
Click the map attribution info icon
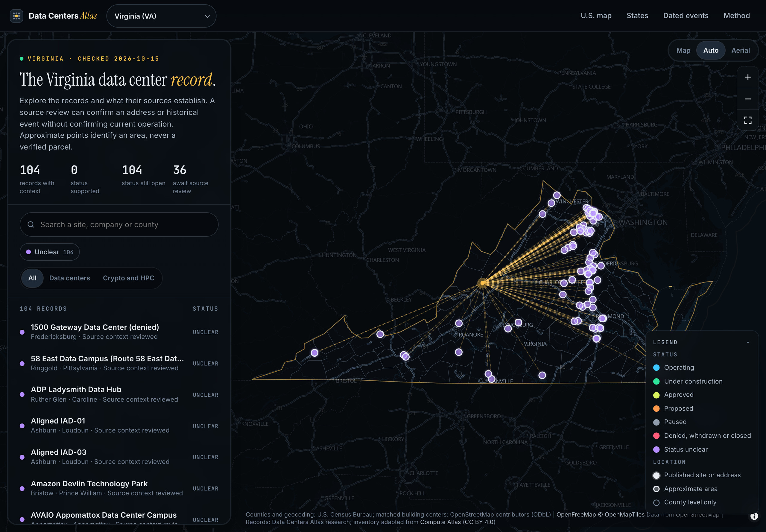coord(754,516)
